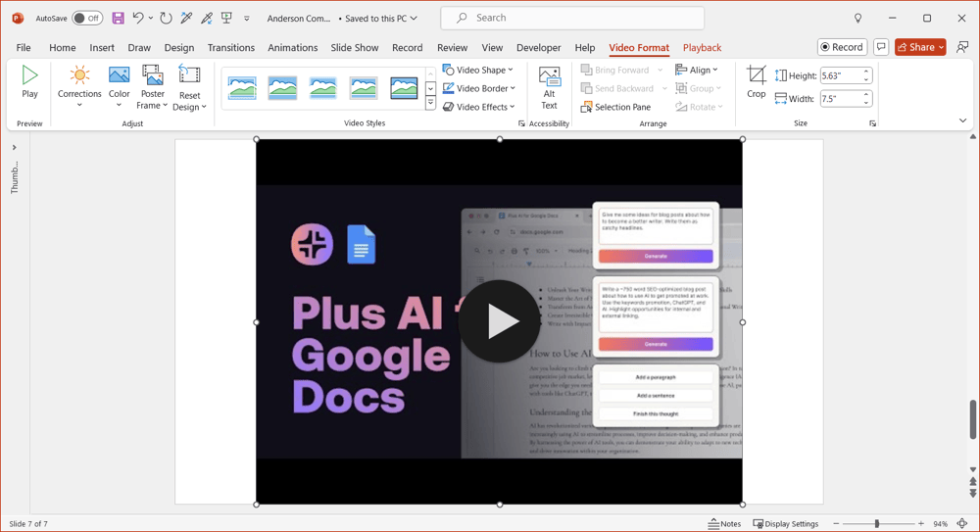Apply the first video style thumbnail
This screenshot has height=532, width=980.
[242, 88]
